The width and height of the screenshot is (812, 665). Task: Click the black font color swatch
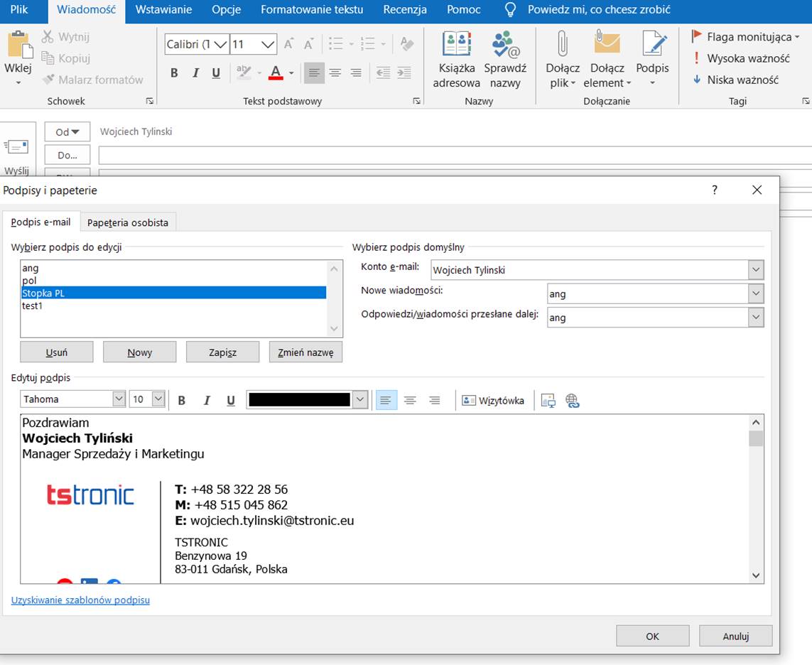300,400
